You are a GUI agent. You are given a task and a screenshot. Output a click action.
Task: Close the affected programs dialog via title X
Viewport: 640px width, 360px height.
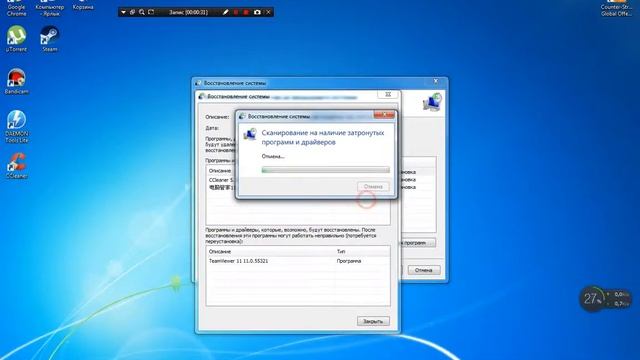388,94
